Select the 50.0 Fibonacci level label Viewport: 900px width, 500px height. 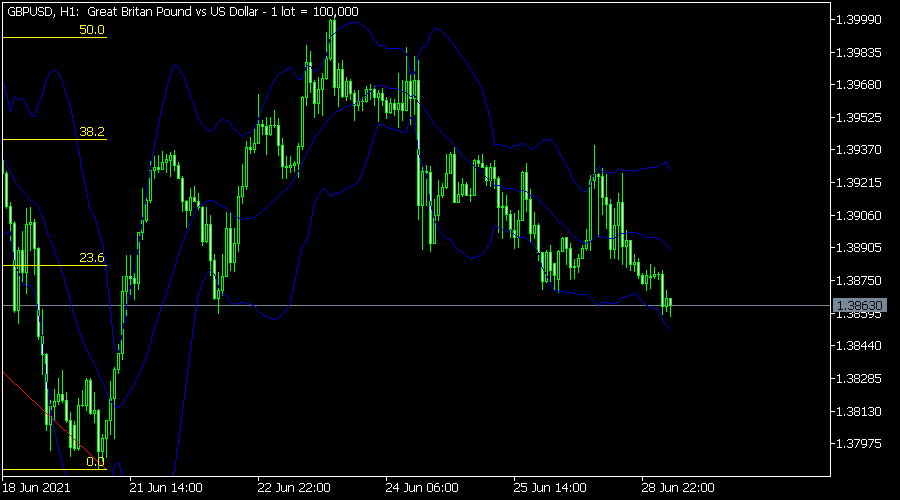[x=92, y=30]
